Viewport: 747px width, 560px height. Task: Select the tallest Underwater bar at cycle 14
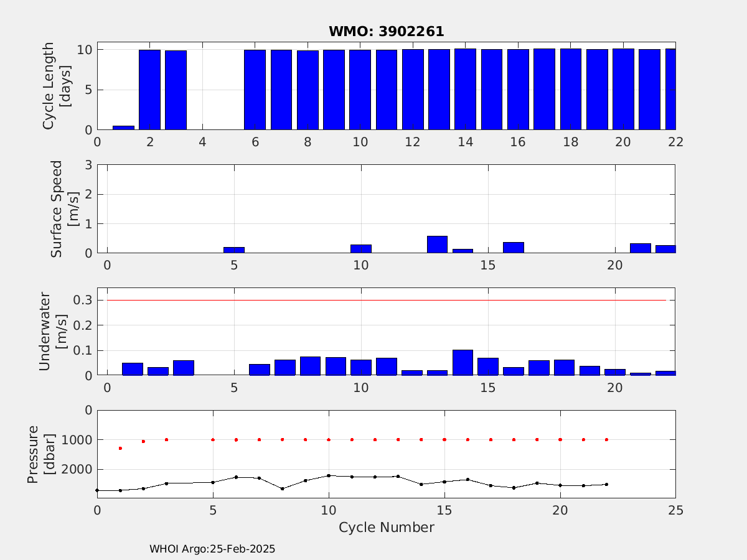click(x=463, y=363)
